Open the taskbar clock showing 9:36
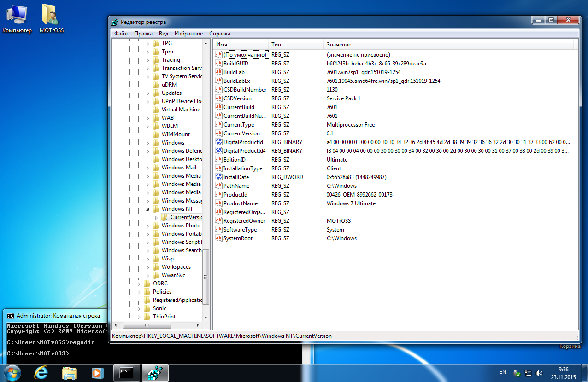The height and width of the screenshot is (382, 588). tap(563, 373)
